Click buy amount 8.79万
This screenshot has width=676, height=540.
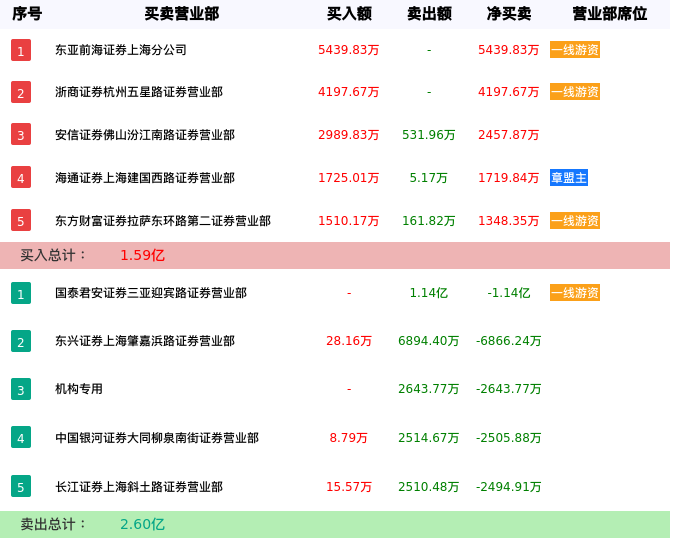pyautogui.click(x=348, y=438)
